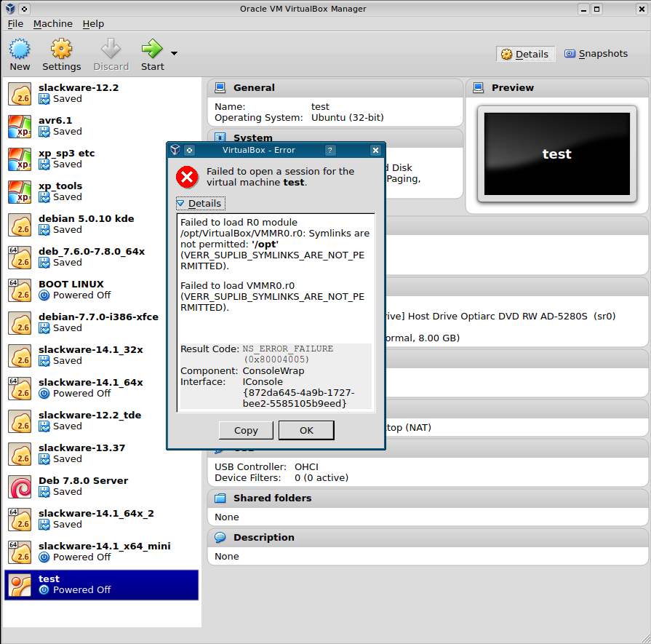Select the slackware-12.2 VM icon

coord(20,94)
